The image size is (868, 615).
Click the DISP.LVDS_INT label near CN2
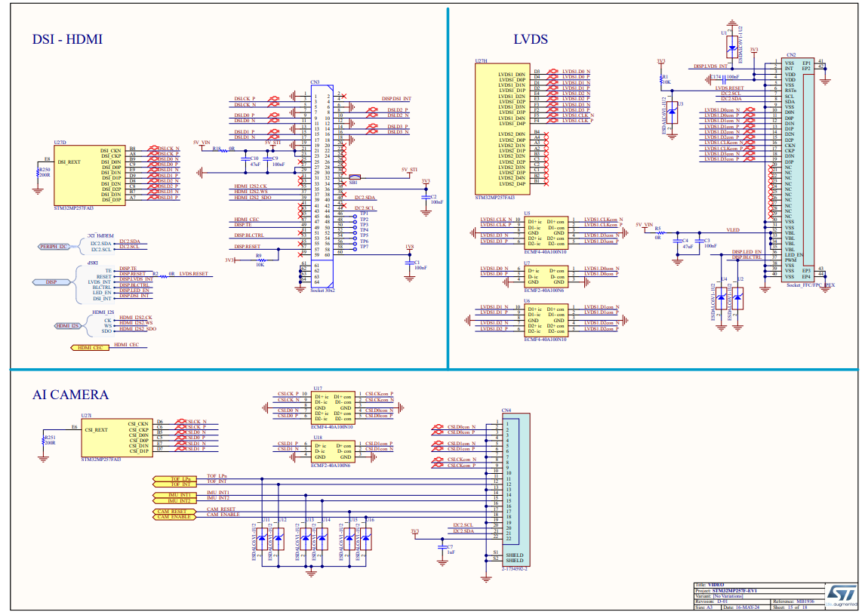pyautogui.click(x=710, y=66)
